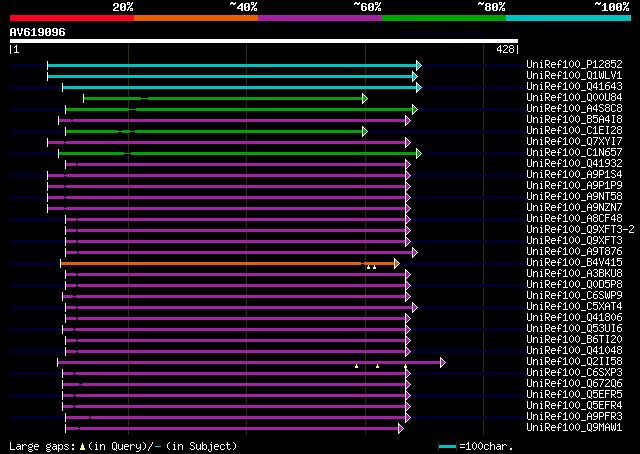Select the UniRef100_A9PFR3 label

tap(574, 417)
